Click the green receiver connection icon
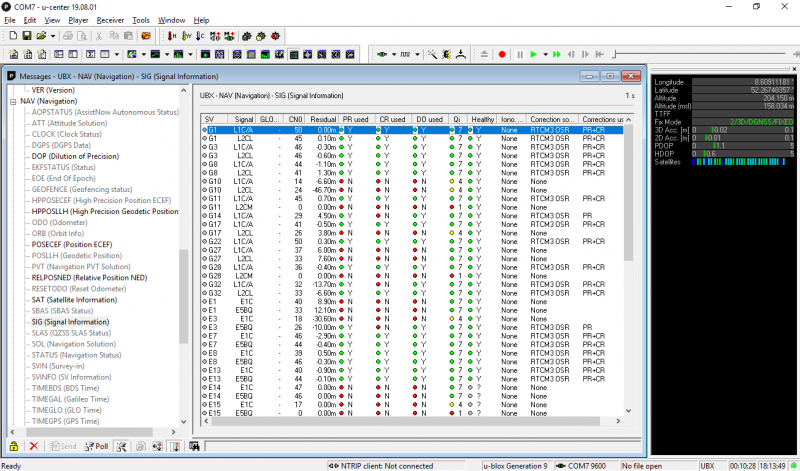 tap(382, 54)
